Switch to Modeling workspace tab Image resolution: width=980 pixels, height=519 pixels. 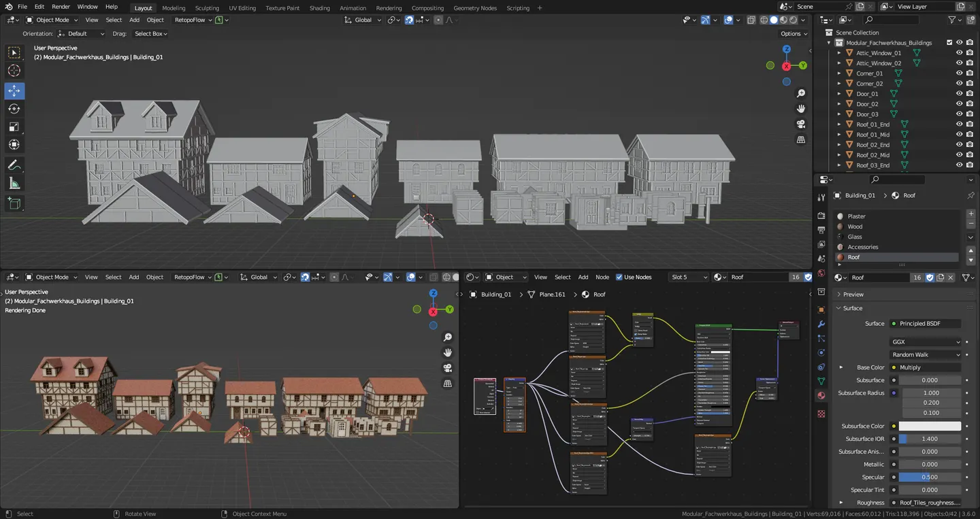(174, 8)
